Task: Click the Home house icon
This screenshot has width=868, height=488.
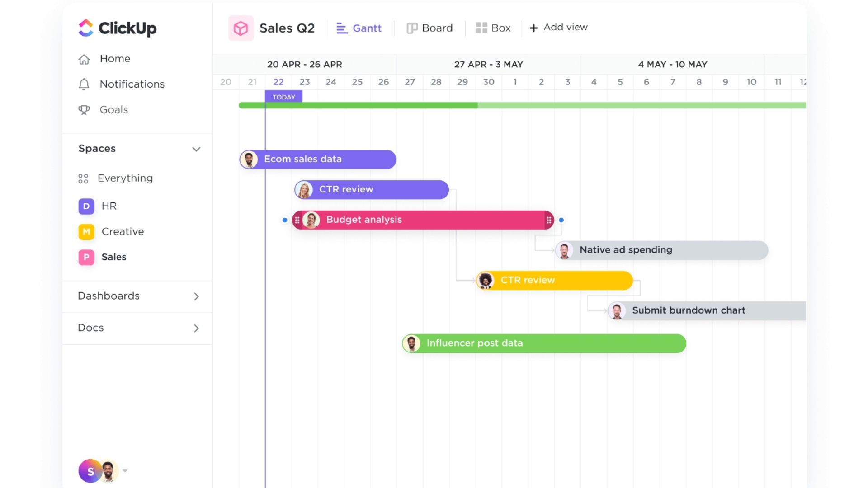Action: click(84, 59)
